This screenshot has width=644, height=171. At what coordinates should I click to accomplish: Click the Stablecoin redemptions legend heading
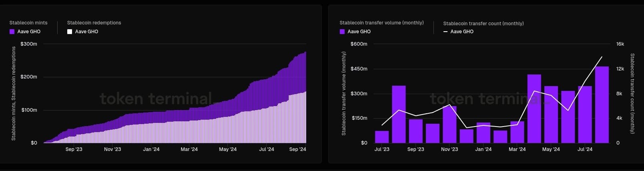click(x=94, y=23)
